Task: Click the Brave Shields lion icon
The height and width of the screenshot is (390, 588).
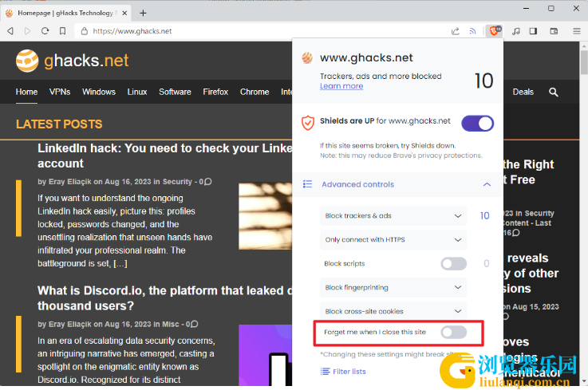Action: [x=494, y=31]
